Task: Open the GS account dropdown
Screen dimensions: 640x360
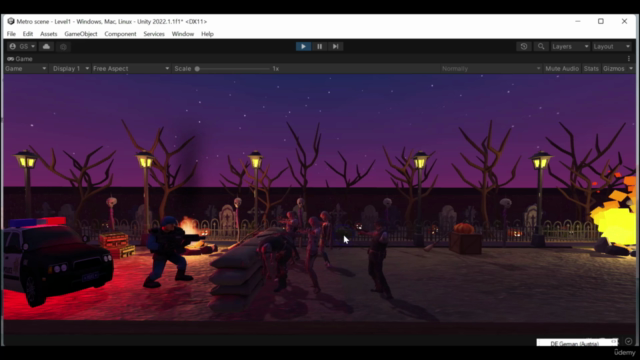Action: pos(22,47)
